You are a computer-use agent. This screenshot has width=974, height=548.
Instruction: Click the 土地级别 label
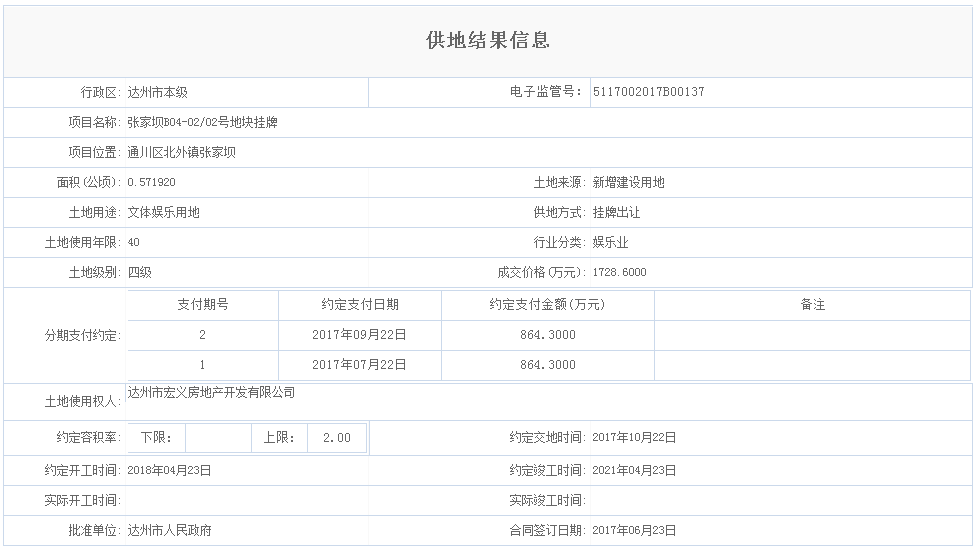95,272
